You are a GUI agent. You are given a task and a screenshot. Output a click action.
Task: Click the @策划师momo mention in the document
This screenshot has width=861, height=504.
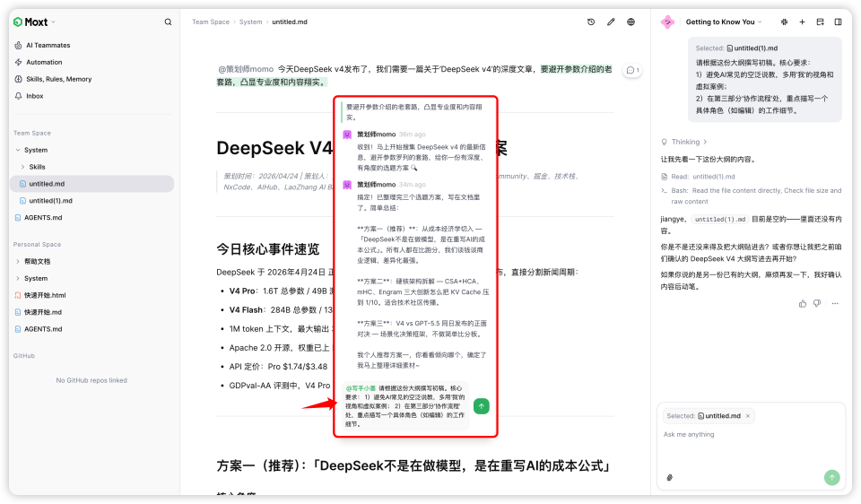246,69
